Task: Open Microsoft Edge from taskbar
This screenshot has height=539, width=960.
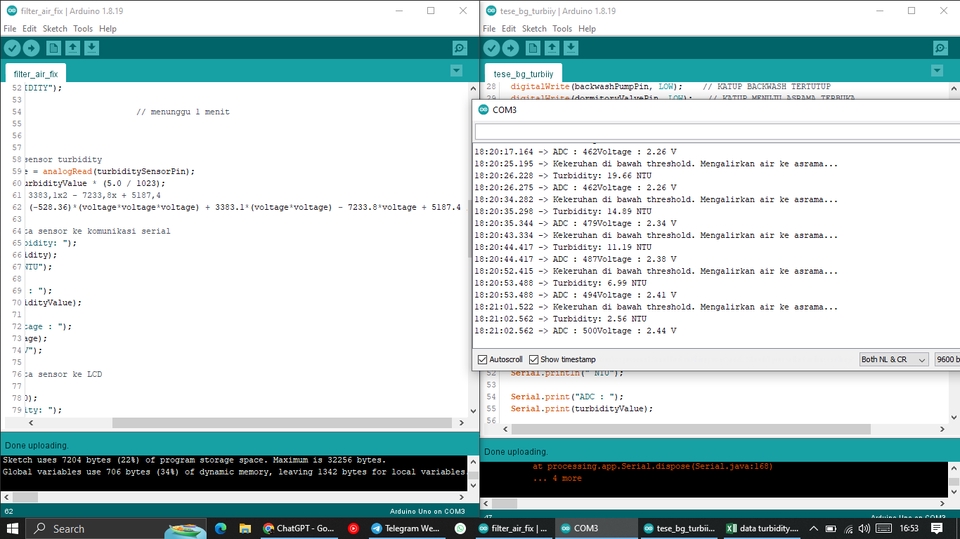Action: [x=220, y=528]
